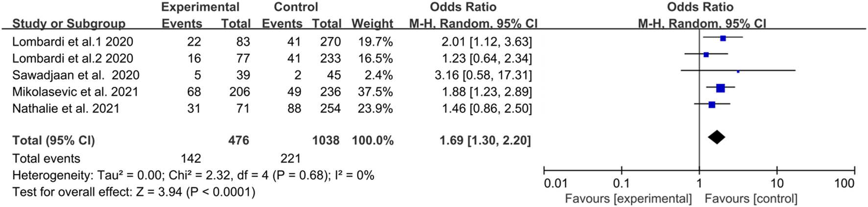Screen dimensions: 868x207
Task: Click the Weight column header
Action: [372, 23]
